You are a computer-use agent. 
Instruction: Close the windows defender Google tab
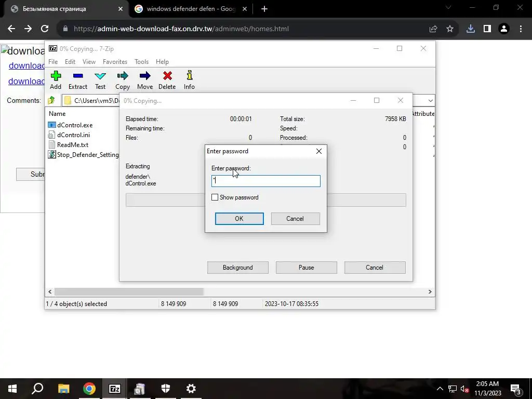tap(245, 9)
